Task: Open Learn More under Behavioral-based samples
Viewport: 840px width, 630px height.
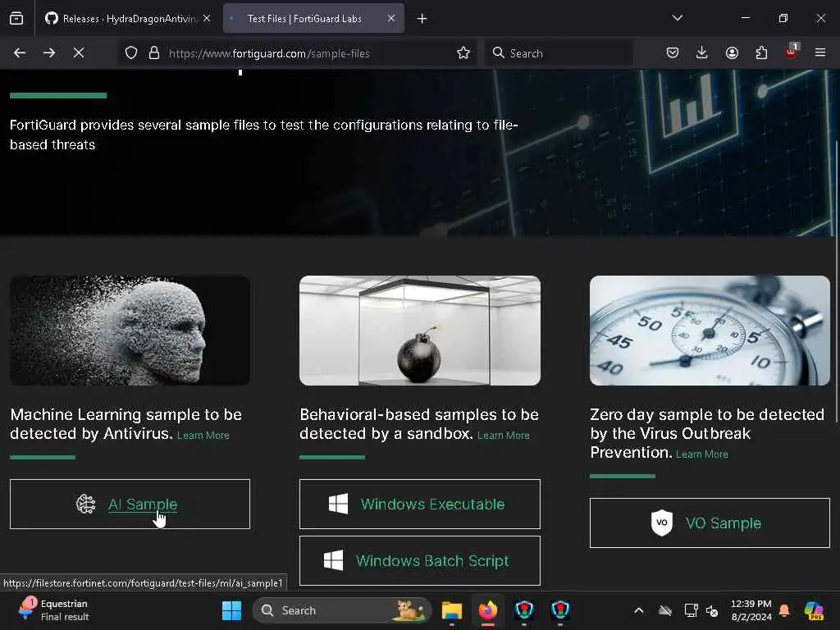Action: [x=504, y=436]
